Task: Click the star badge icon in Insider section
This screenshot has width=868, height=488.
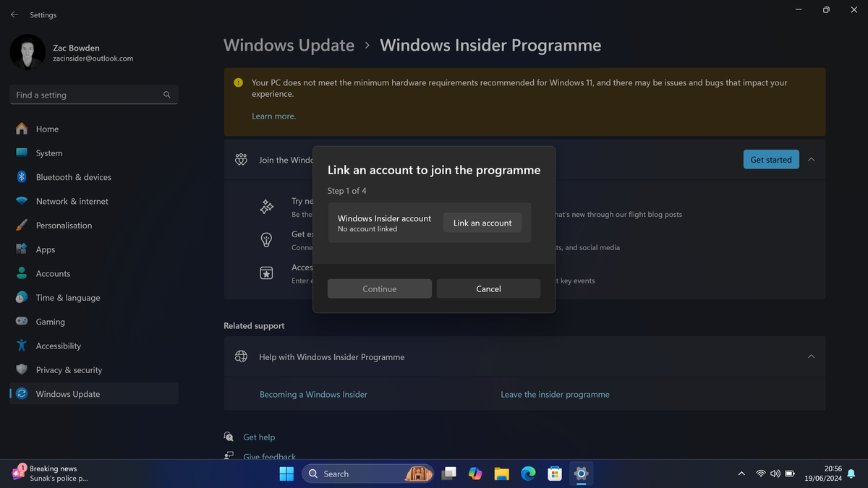Action: [x=266, y=273]
